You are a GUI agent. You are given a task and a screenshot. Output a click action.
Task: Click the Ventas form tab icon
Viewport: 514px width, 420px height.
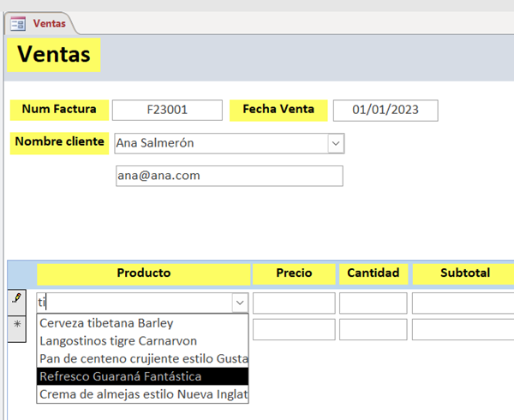[17, 24]
